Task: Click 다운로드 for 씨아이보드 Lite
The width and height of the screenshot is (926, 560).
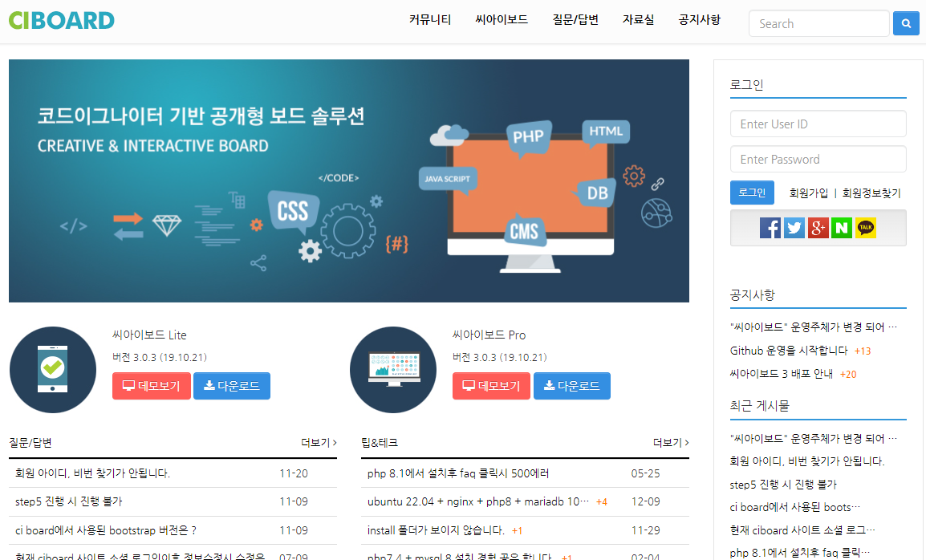Action: point(231,386)
